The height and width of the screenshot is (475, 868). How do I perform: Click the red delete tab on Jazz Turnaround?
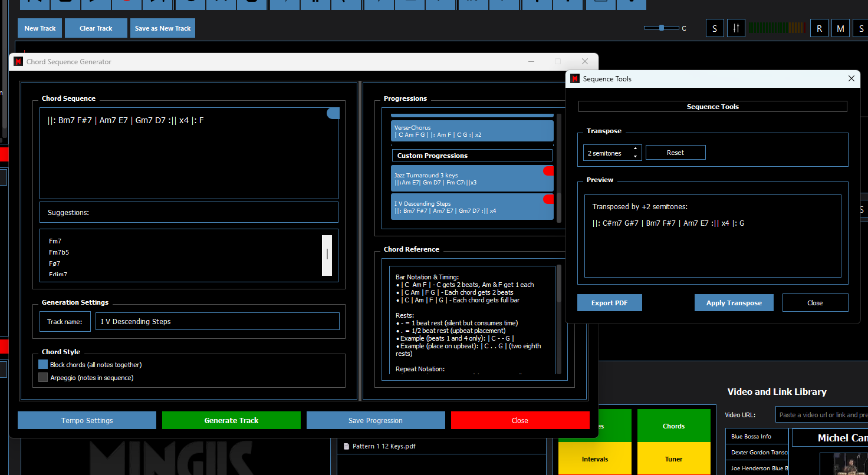548,171
